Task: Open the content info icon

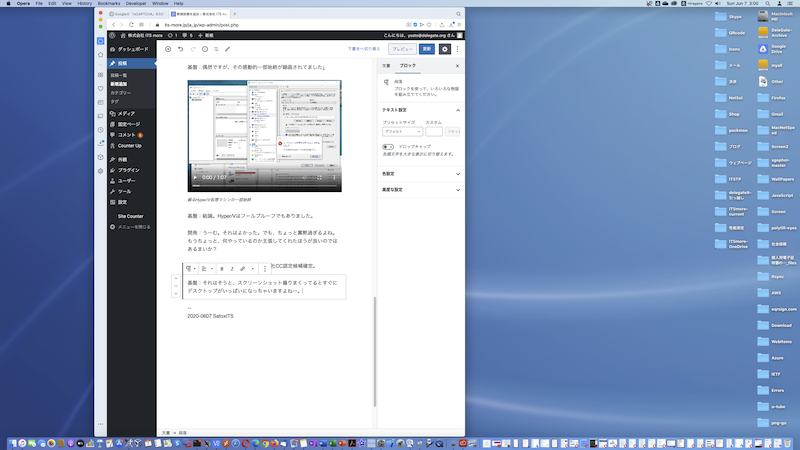Action: [204, 48]
